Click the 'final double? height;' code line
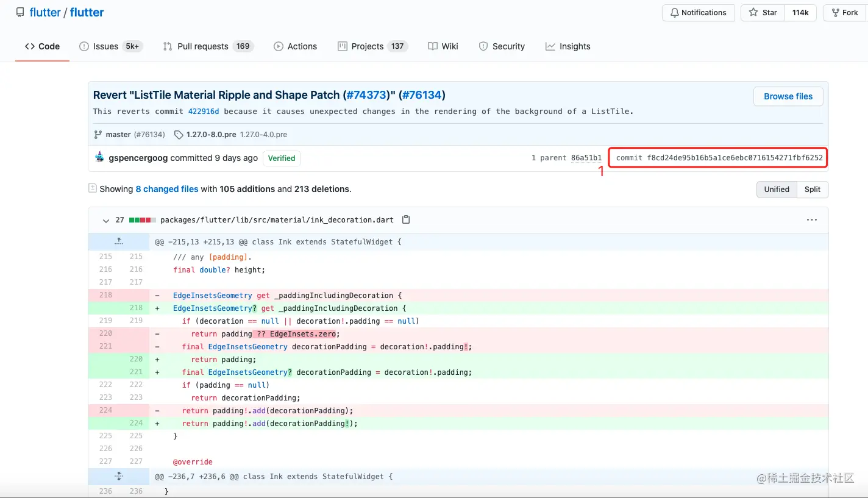The image size is (868, 498). [x=219, y=269]
